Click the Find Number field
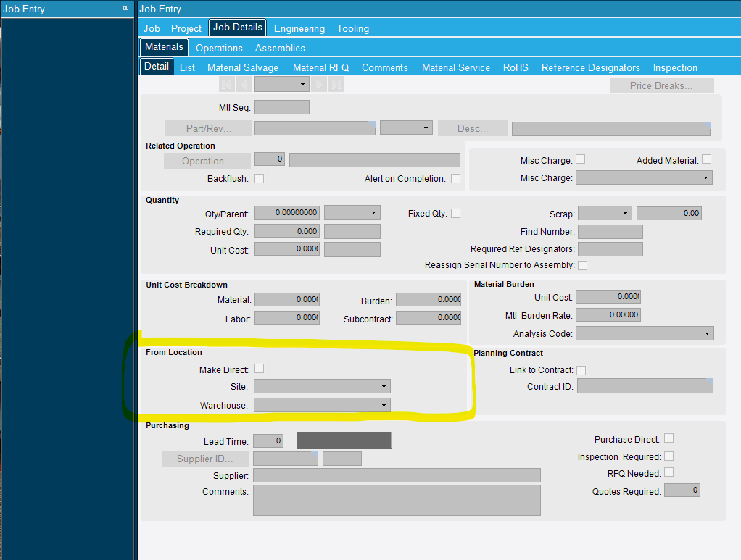Image resolution: width=741 pixels, height=560 pixels. coord(610,232)
